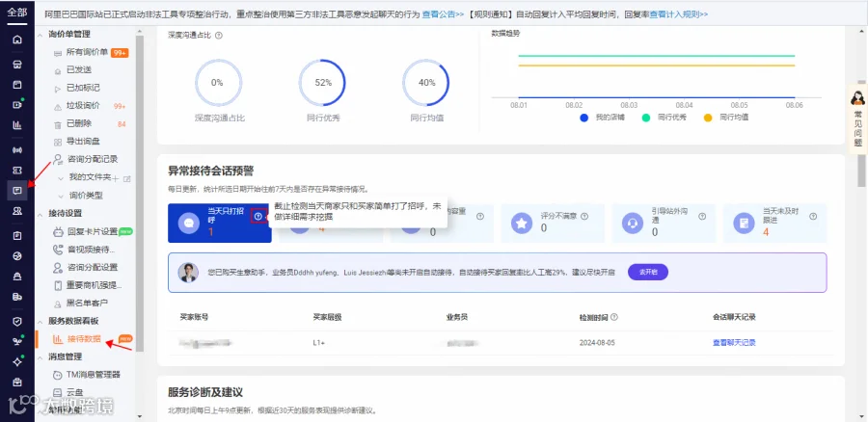This screenshot has width=868, height=422.
Task: Click the 去开启 button
Action: 648,272
